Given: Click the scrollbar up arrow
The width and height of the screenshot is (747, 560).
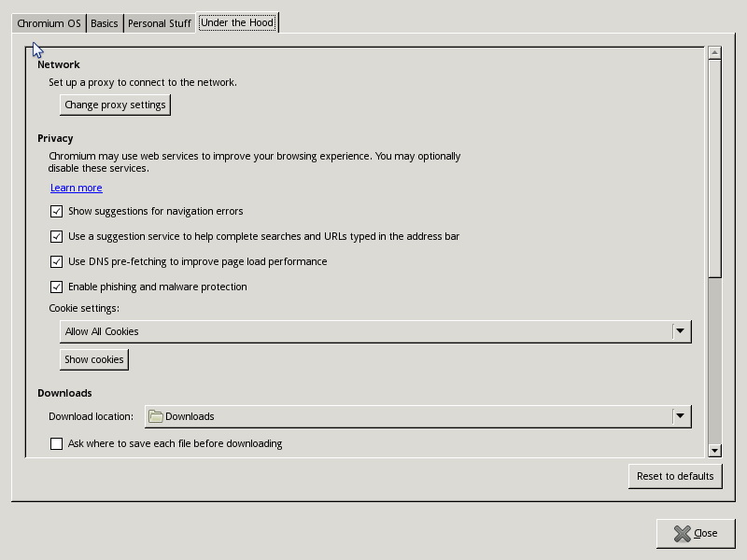Looking at the screenshot, I should click(x=714, y=53).
